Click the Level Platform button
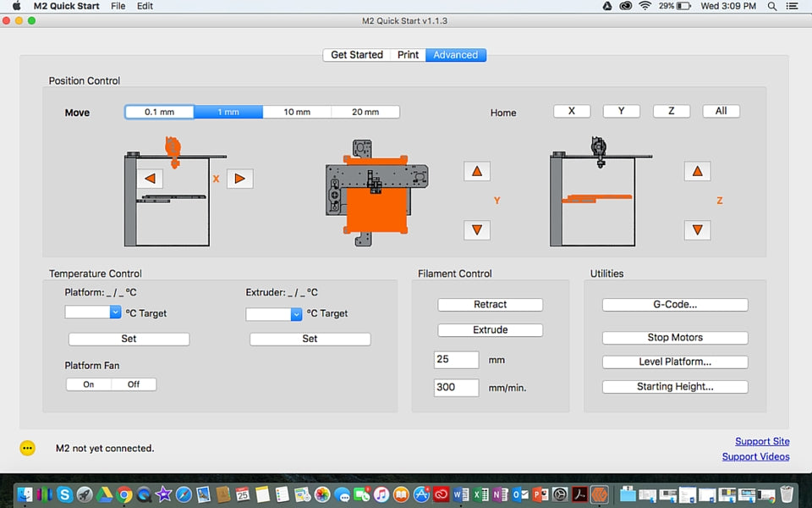The image size is (812, 508). (x=674, y=362)
